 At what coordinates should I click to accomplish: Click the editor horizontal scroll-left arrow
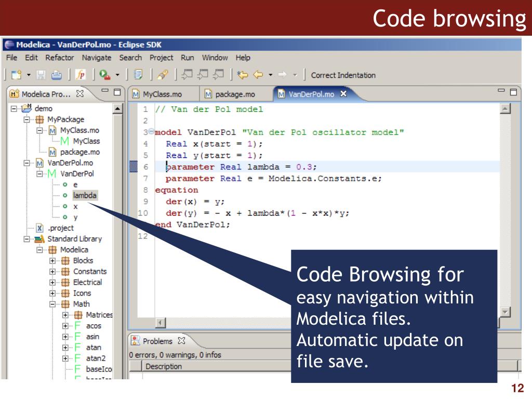click(161, 322)
